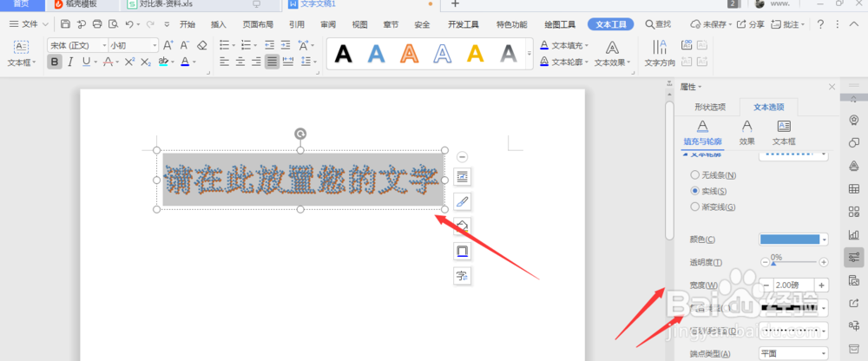Select the 无线条 radio option
Viewport: 868px width, 361px height.
pyautogui.click(x=713, y=175)
